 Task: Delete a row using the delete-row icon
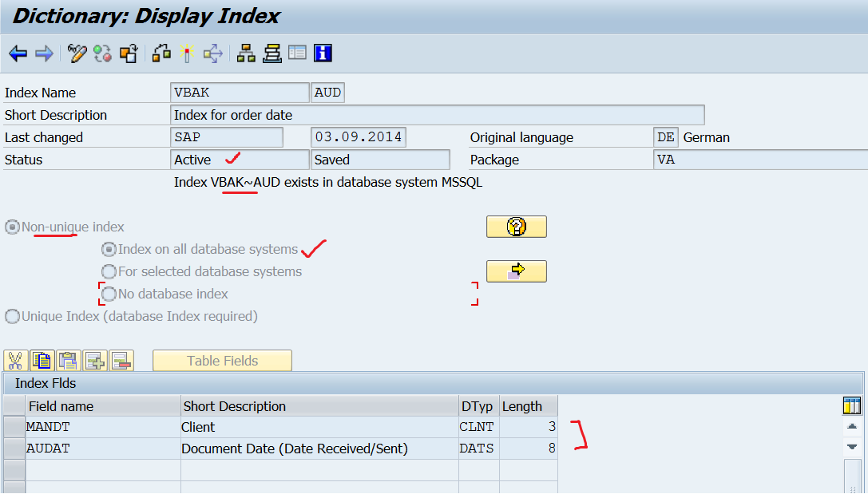121,360
